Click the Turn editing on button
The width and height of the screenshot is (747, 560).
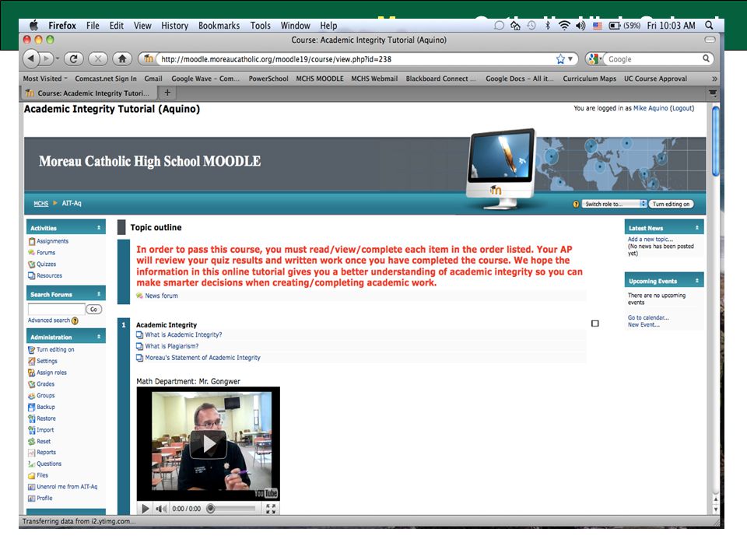pos(671,204)
